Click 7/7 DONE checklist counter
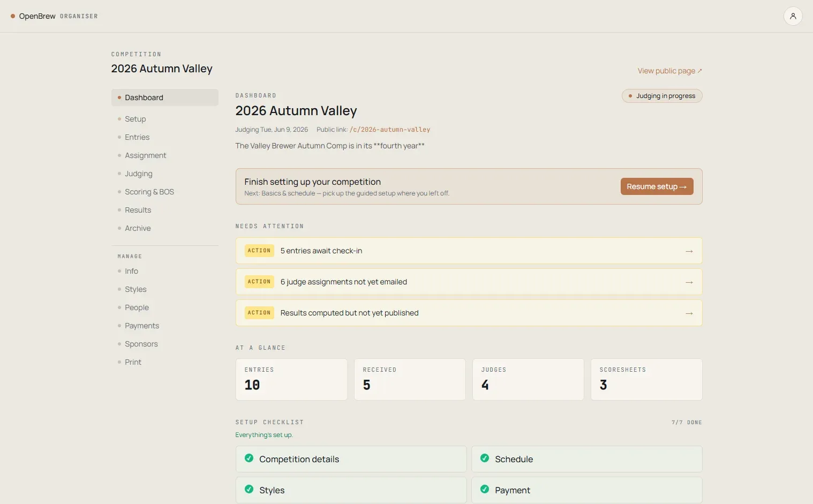813x504 pixels. coord(687,423)
